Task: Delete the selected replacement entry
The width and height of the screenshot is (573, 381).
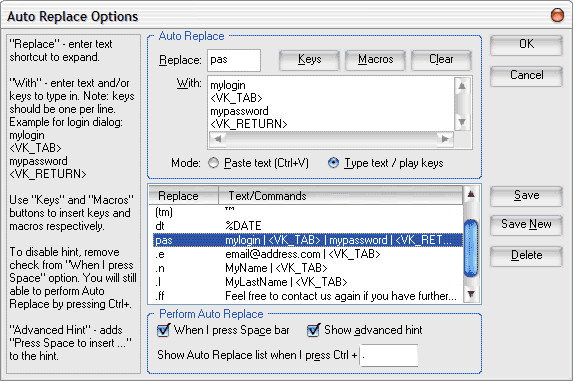Action: pos(526,255)
